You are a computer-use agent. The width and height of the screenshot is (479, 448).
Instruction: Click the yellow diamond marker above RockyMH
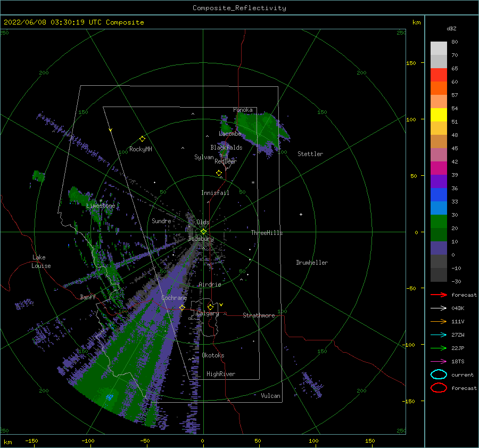[x=142, y=139]
